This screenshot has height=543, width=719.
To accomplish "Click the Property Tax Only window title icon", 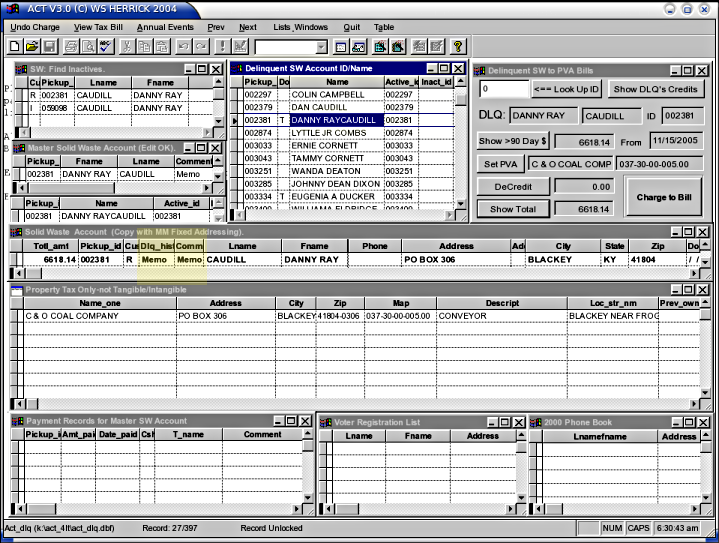I will pos(17,290).
